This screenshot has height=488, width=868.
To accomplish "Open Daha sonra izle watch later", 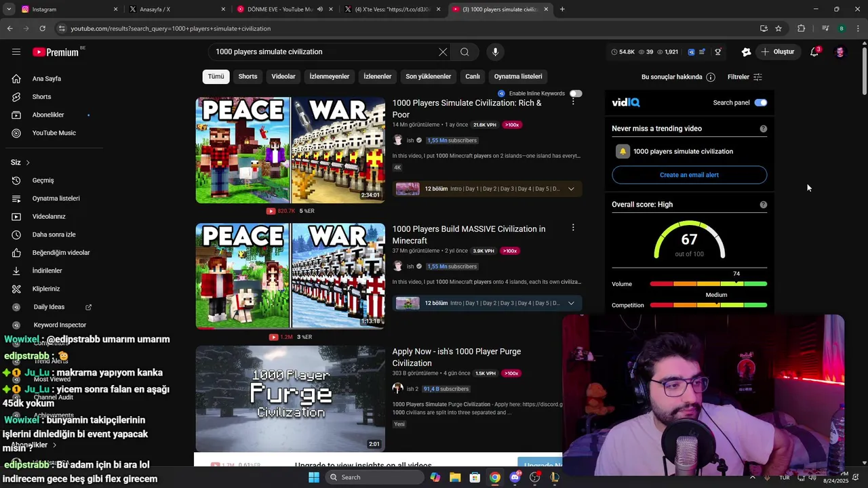I will point(54,235).
